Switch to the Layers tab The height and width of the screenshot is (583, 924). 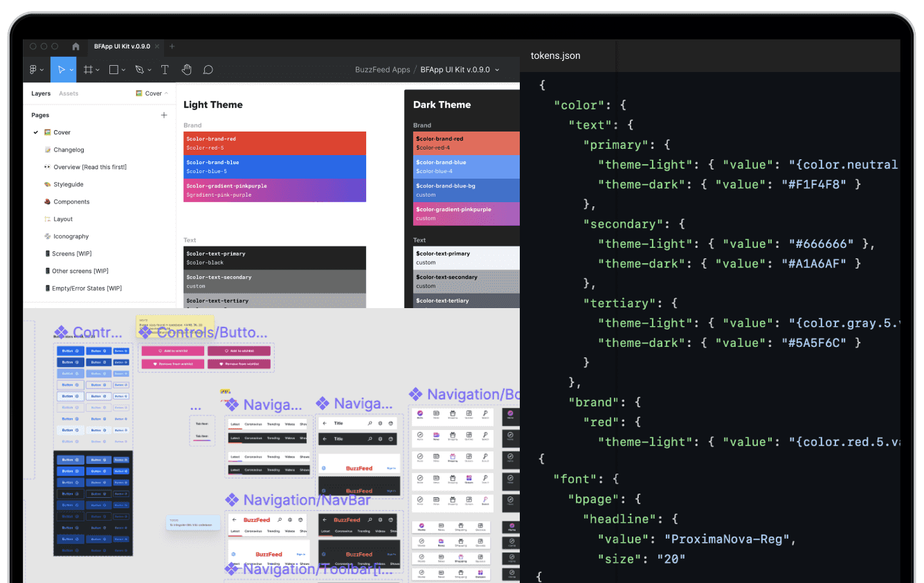(x=41, y=93)
